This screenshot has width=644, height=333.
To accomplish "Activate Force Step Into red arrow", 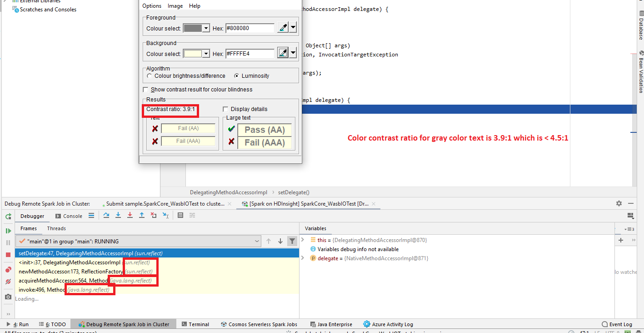I will (130, 215).
